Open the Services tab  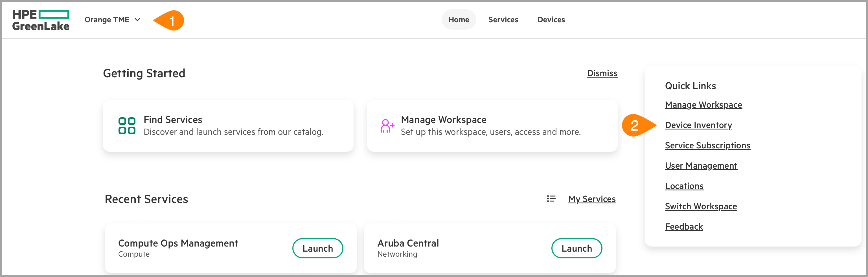coord(503,19)
